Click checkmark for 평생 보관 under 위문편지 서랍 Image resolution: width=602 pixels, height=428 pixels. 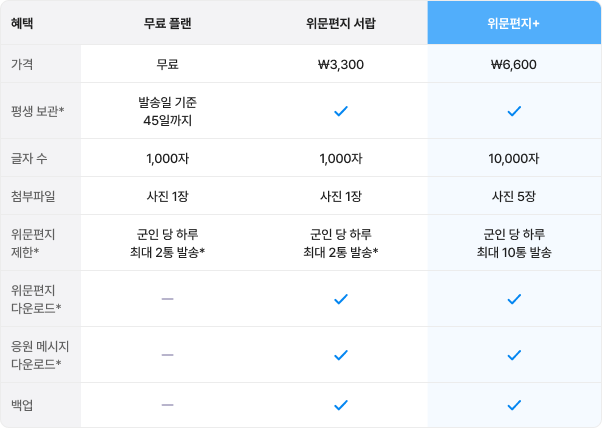[x=341, y=111]
